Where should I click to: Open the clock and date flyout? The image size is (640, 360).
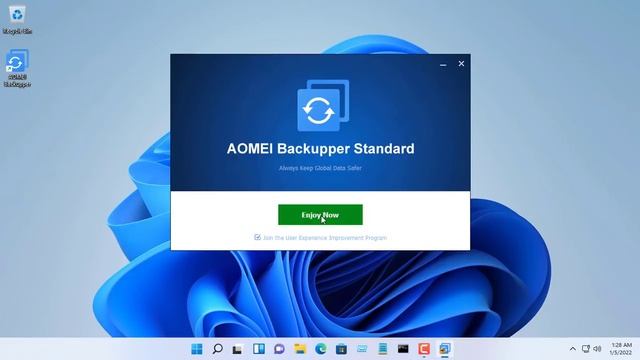coord(621,349)
